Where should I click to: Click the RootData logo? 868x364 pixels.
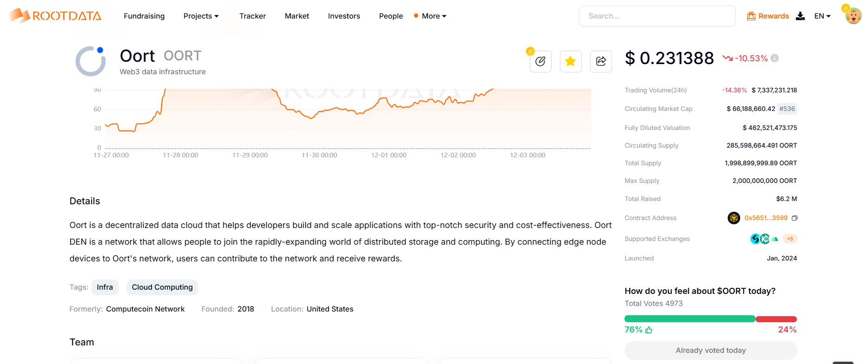coord(55,16)
